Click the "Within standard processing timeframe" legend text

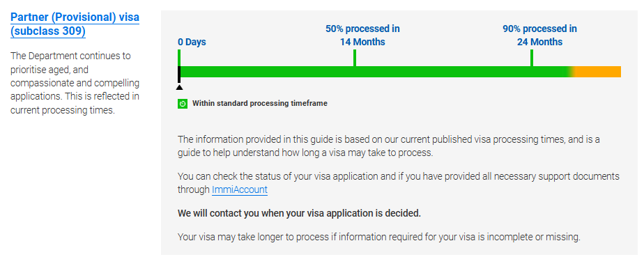click(x=260, y=103)
